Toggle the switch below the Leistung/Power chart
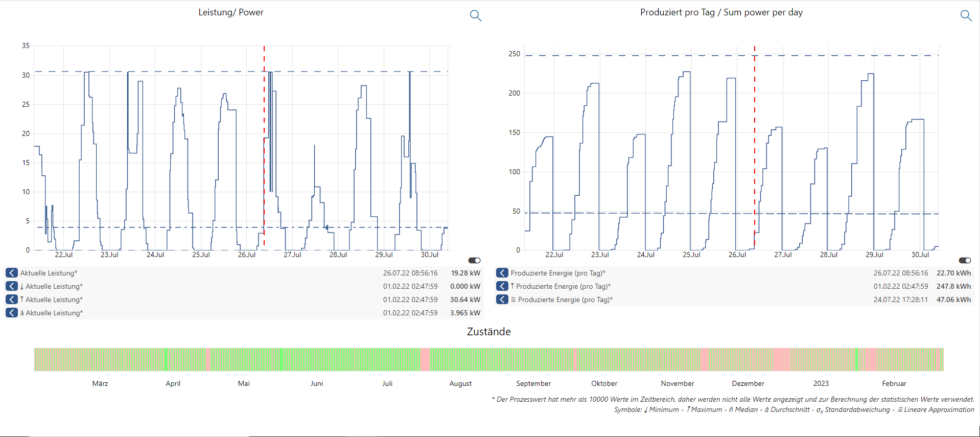This screenshot has height=437, width=980. [474, 261]
